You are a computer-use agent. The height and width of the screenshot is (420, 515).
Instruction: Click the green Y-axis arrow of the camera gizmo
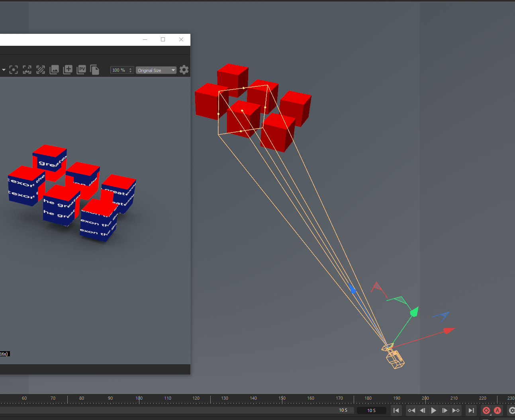point(415,312)
